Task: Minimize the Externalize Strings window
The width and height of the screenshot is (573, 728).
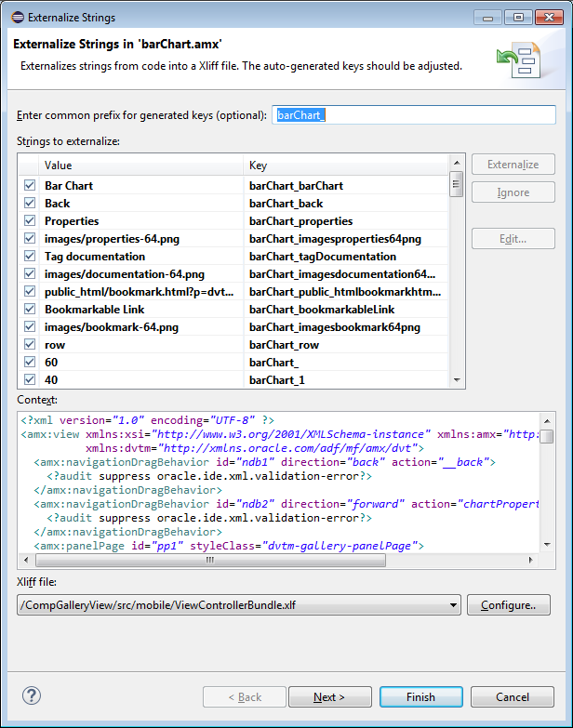Action: pos(487,18)
